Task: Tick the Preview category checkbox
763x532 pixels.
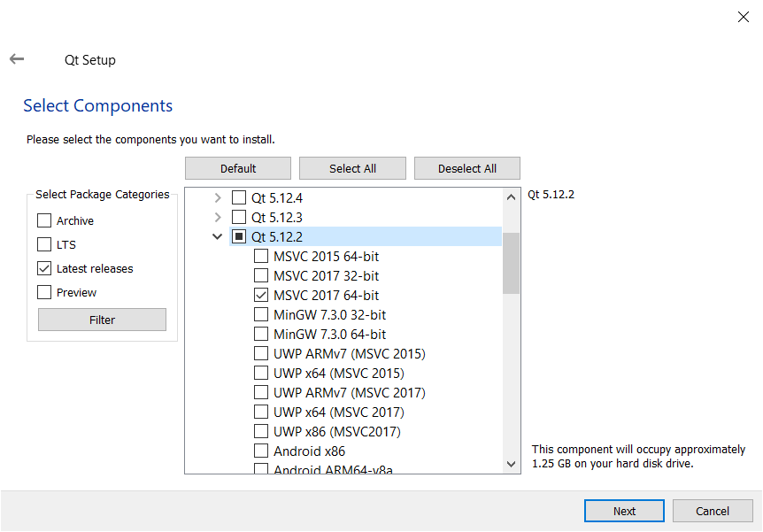Action: pyautogui.click(x=44, y=292)
